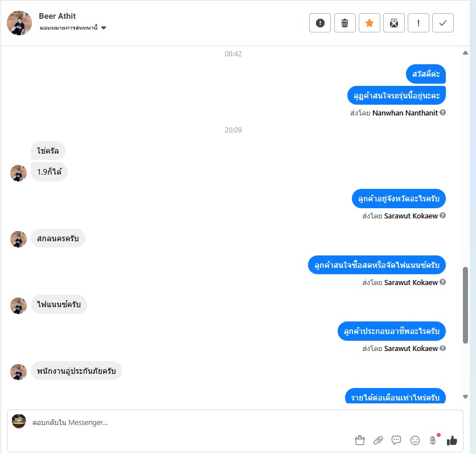The height and width of the screenshot is (454, 476).
Task: Toggle the orange star follow-up marker
Action: (369, 23)
